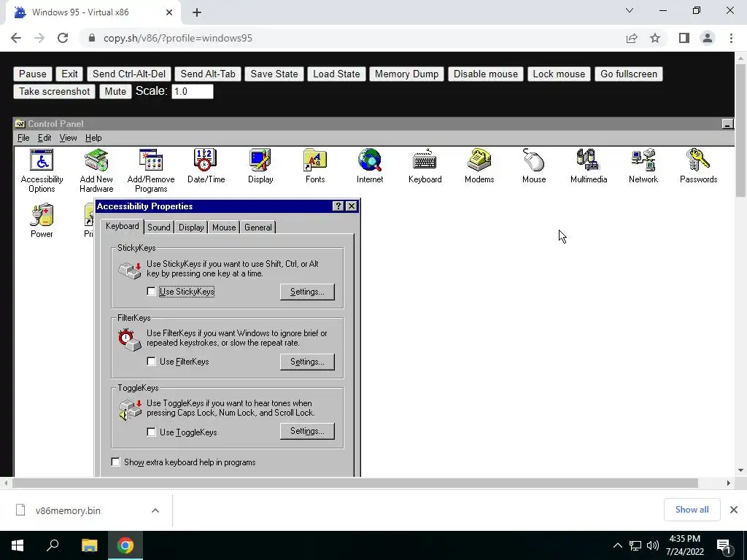
Task: Click the Take screenshot button
Action: click(54, 91)
